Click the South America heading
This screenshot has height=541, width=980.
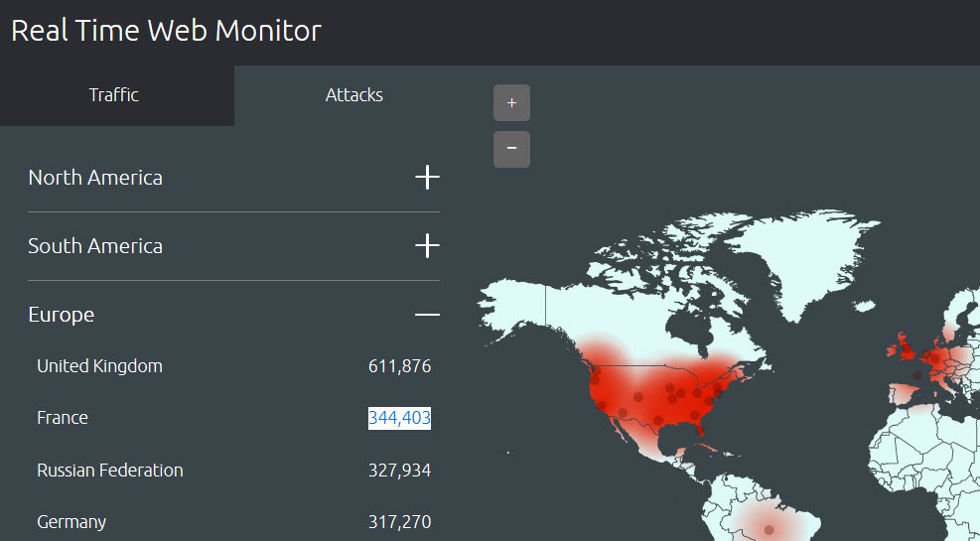pyautogui.click(x=95, y=246)
